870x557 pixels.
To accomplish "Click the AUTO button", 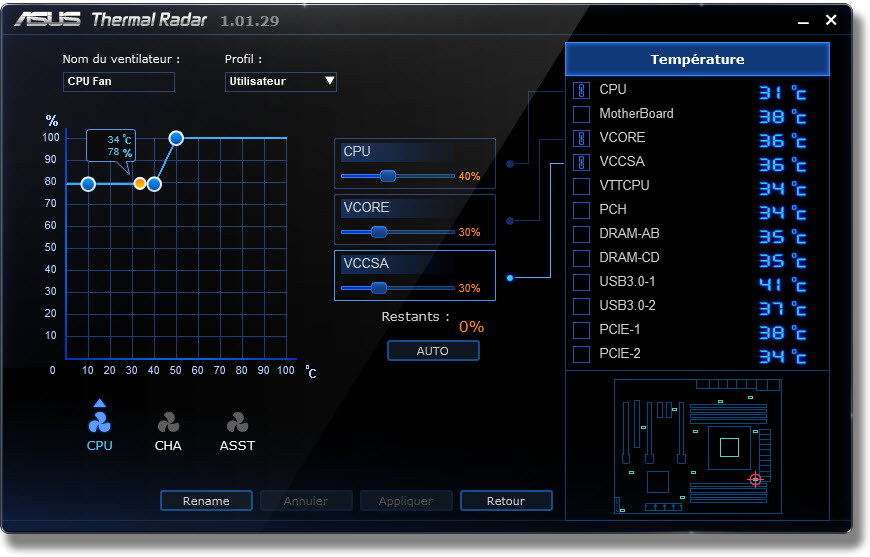I will click(x=433, y=351).
